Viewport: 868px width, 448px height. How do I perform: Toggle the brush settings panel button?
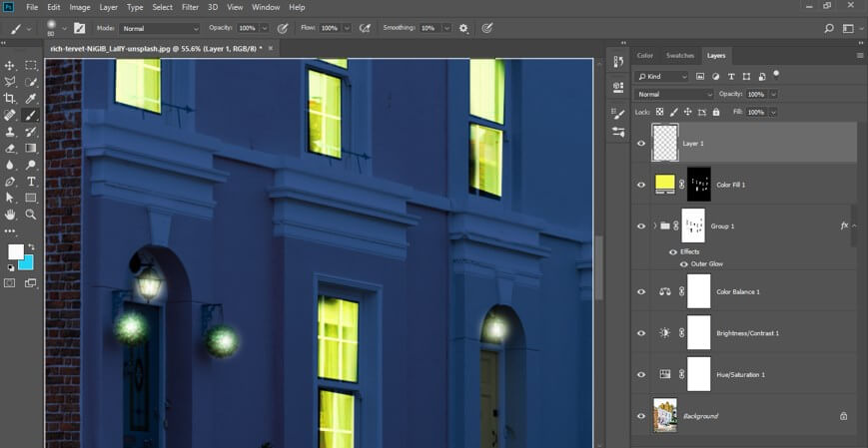[x=80, y=28]
